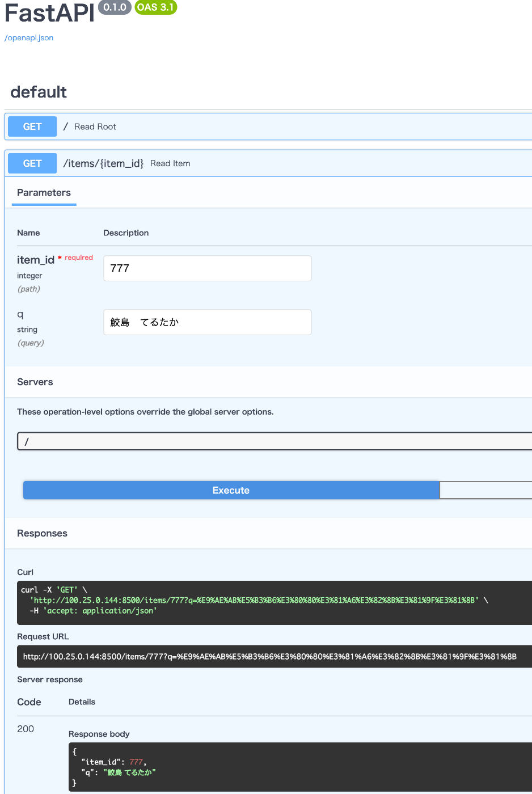Open the Servers dropdown showing /
Viewport: 532px width, 794px height.
tap(275, 441)
